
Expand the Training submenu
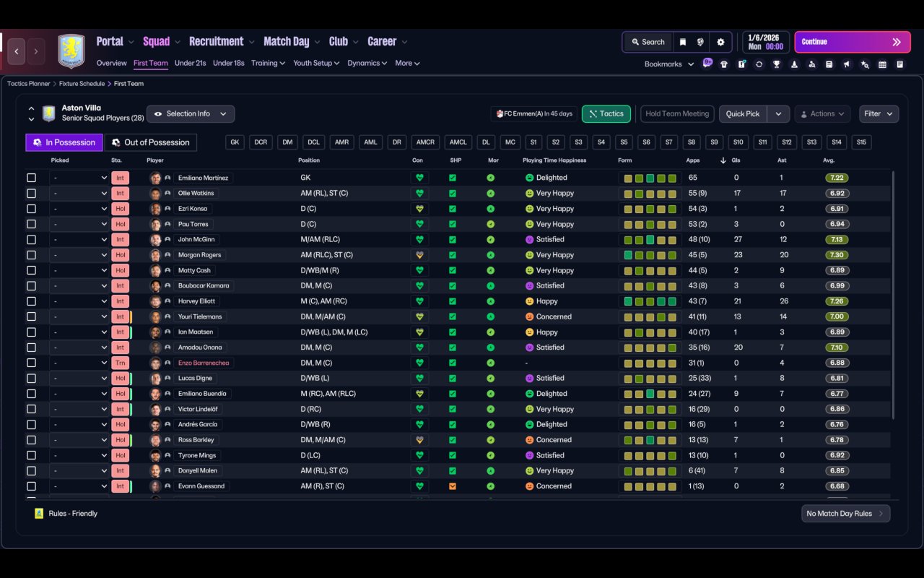[268, 63]
